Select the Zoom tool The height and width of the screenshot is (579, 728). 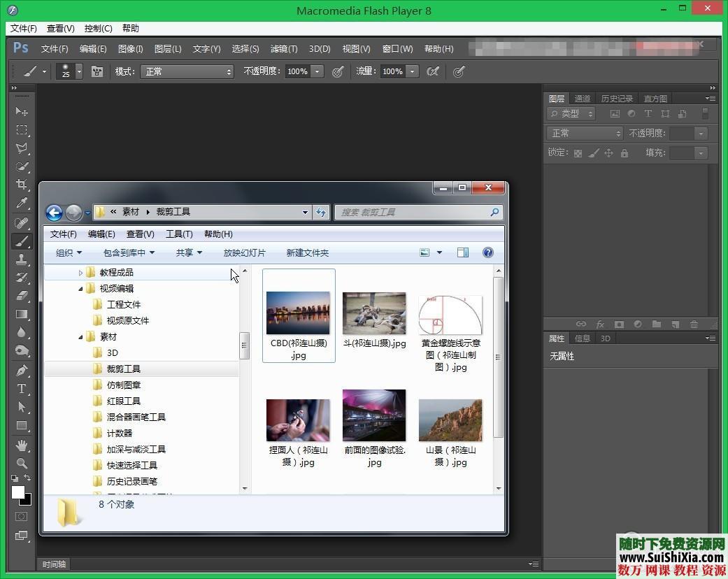pyautogui.click(x=20, y=462)
